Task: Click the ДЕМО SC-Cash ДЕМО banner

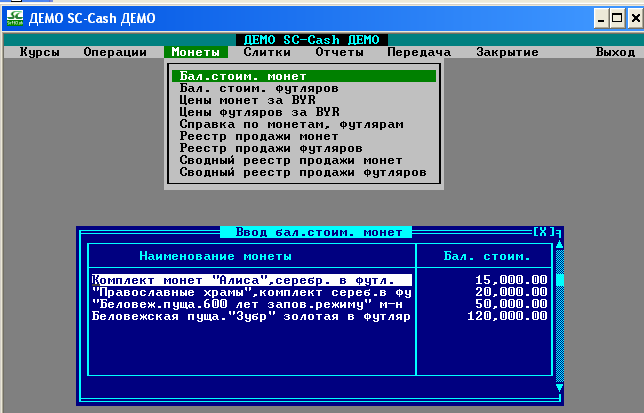Action: [x=312, y=40]
